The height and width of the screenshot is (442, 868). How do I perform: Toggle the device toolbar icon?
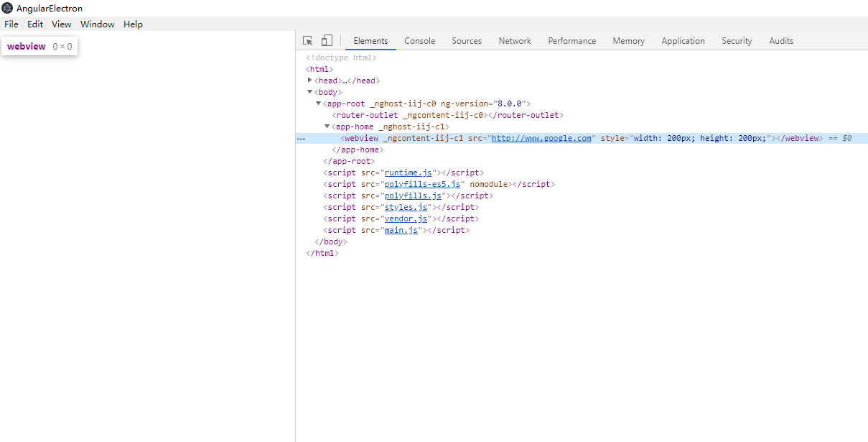327,40
